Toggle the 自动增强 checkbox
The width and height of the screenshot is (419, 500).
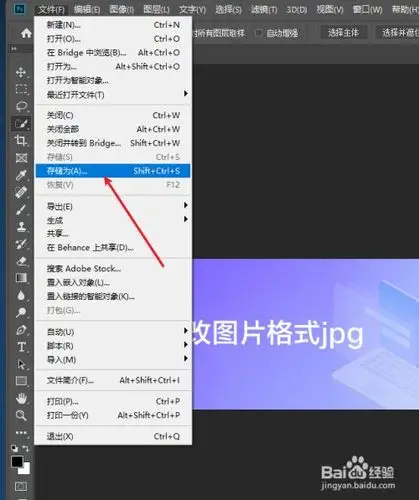pos(258,33)
